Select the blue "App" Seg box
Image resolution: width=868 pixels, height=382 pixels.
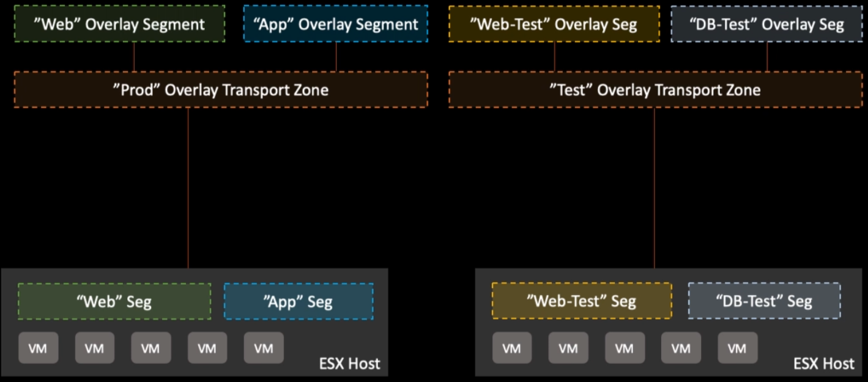click(299, 301)
